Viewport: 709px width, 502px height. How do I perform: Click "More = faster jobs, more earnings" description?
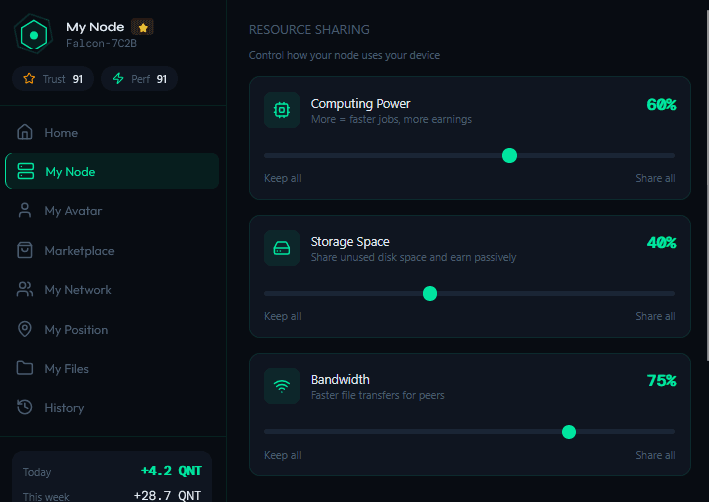coord(391,119)
